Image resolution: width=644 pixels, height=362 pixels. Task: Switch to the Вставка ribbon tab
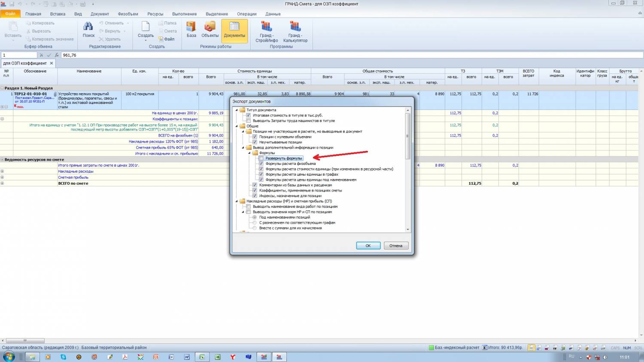58,14
